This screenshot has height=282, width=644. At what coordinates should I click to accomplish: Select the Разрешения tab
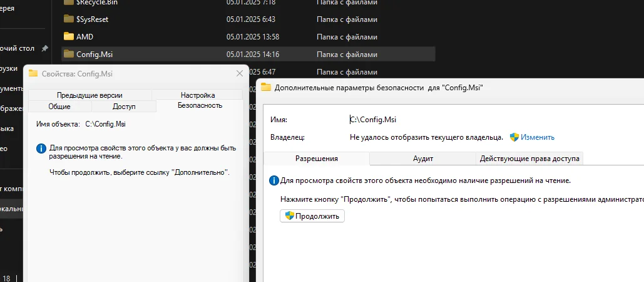click(x=317, y=159)
